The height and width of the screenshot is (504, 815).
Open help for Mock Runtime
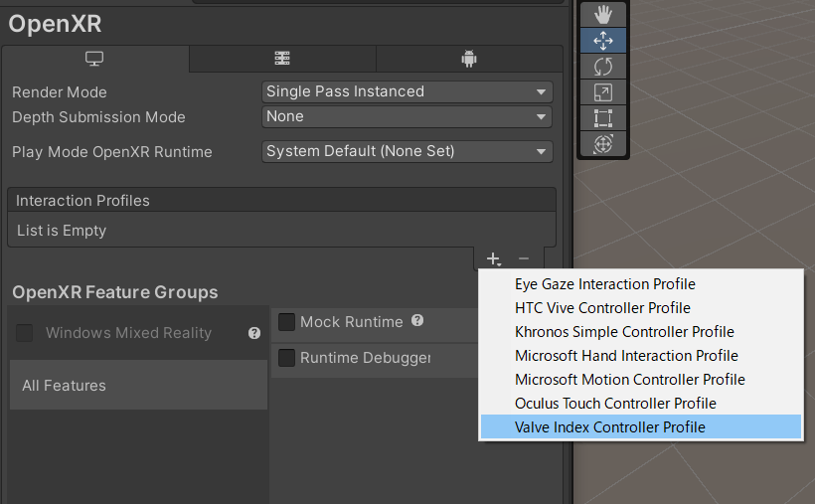(x=417, y=320)
